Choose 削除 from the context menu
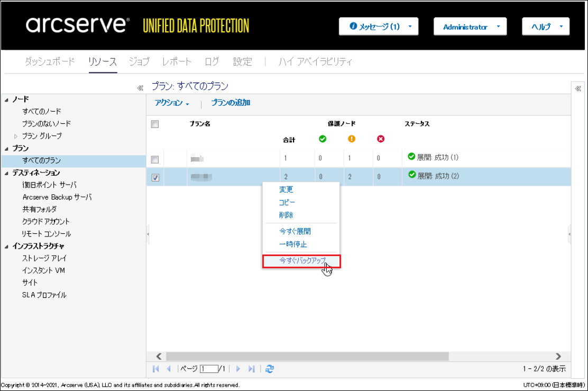This screenshot has width=588, height=391. pyautogui.click(x=286, y=215)
